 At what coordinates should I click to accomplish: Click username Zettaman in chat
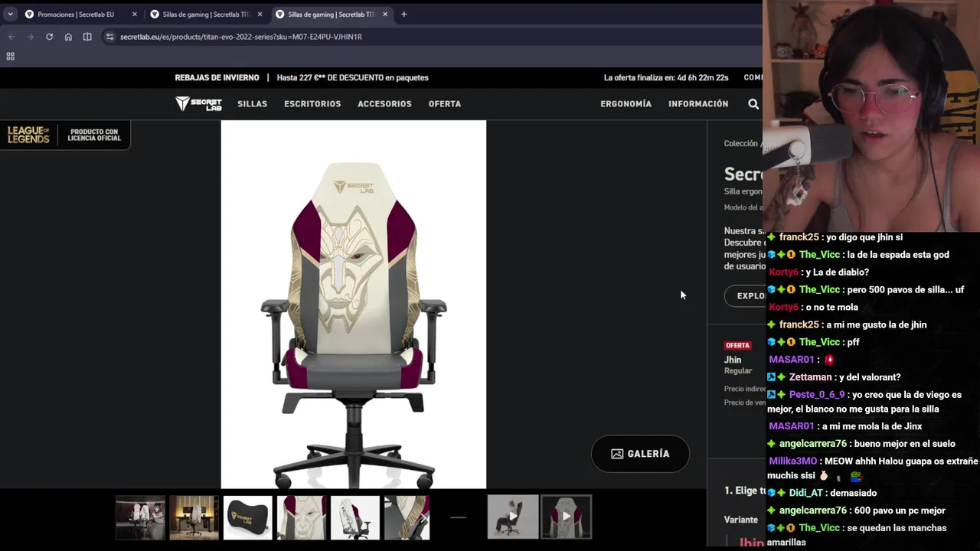click(810, 377)
